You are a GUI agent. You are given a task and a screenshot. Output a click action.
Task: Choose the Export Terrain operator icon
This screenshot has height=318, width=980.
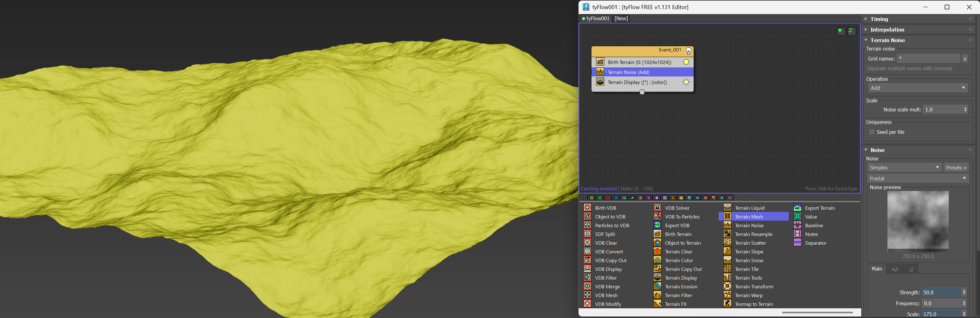pos(797,208)
